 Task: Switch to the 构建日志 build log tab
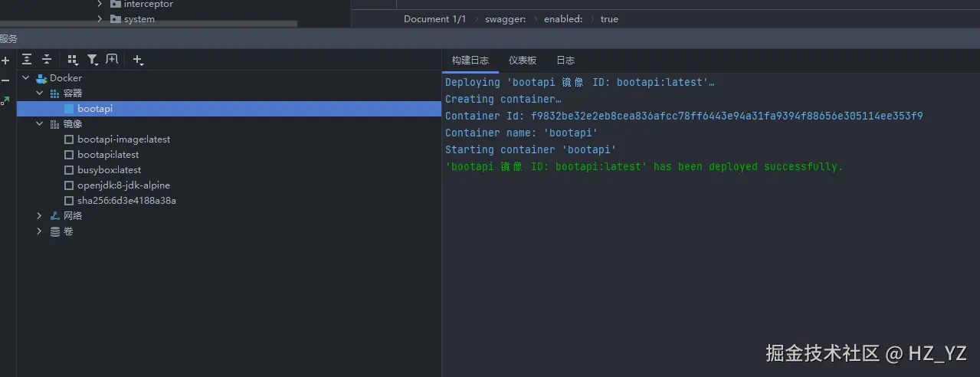coord(470,61)
